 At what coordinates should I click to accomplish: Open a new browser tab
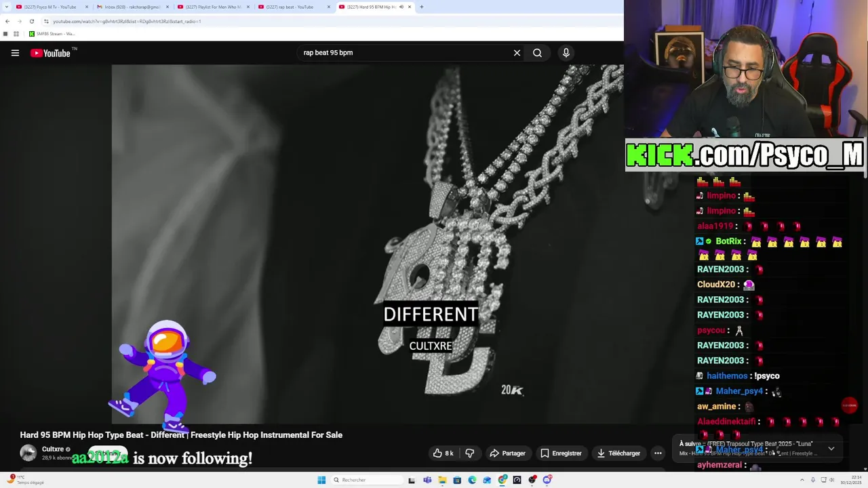(x=421, y=7)
